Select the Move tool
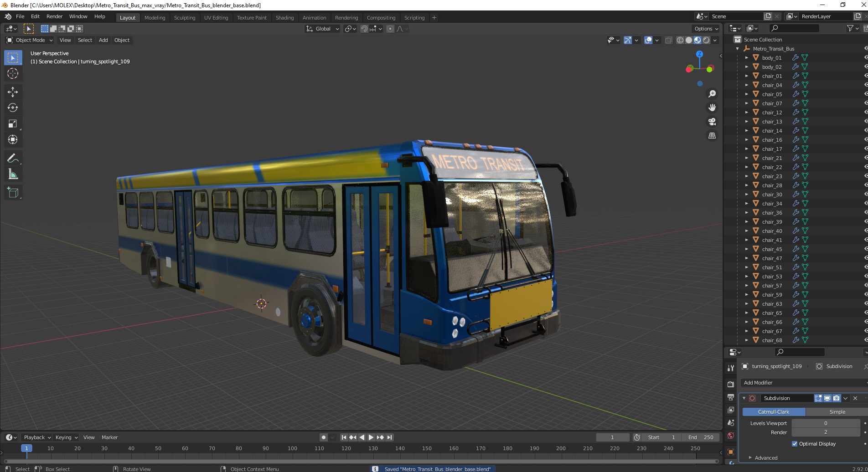Screen dimensions: 868x472 13,92
